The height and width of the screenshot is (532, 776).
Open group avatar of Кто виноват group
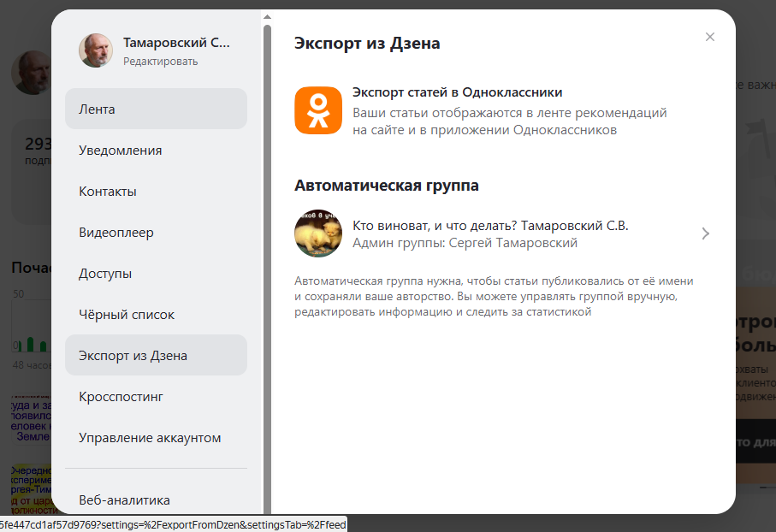point(317,233)
